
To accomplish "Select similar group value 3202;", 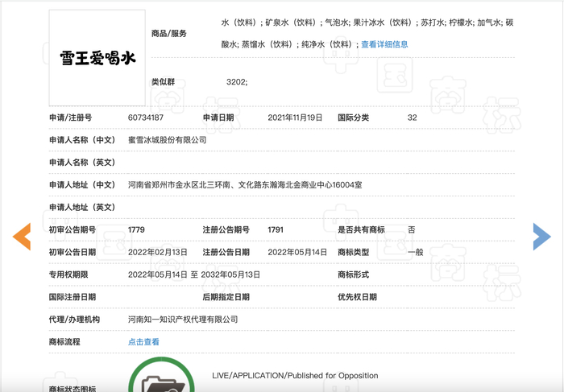I will [237, 82].
